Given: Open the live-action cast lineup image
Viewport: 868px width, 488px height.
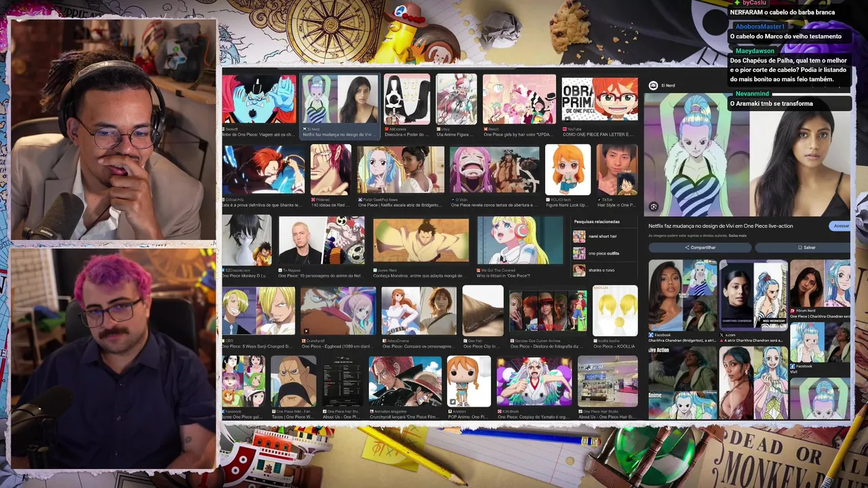Looking at the screenshot, I should click(548, 312).
